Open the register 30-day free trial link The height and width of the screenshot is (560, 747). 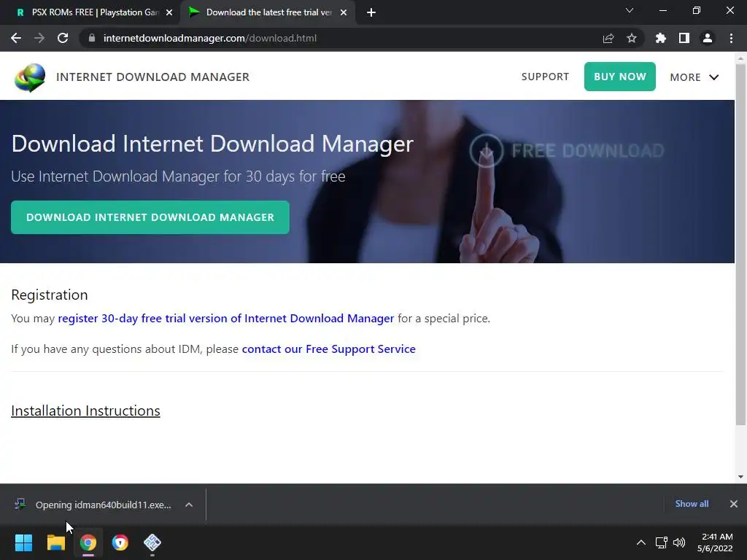pyautogui.click(x=226, y=318)
